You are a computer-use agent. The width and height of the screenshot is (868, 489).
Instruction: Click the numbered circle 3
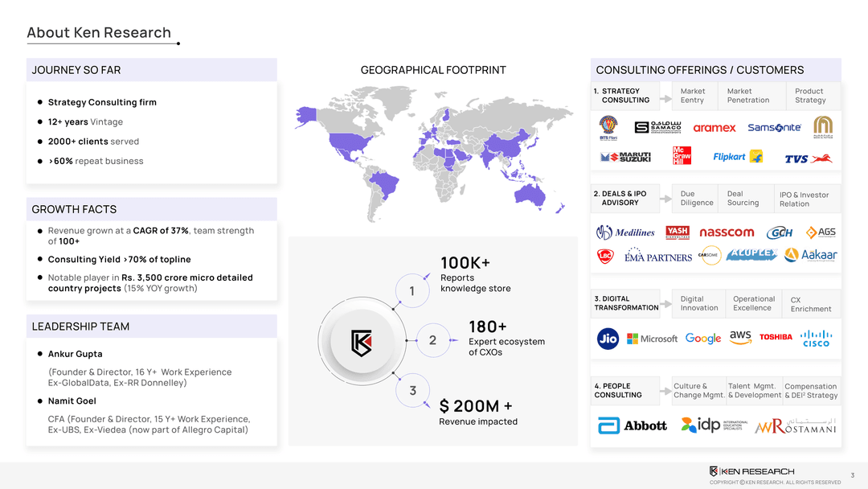pyautogui.click(x=412, y=391)
